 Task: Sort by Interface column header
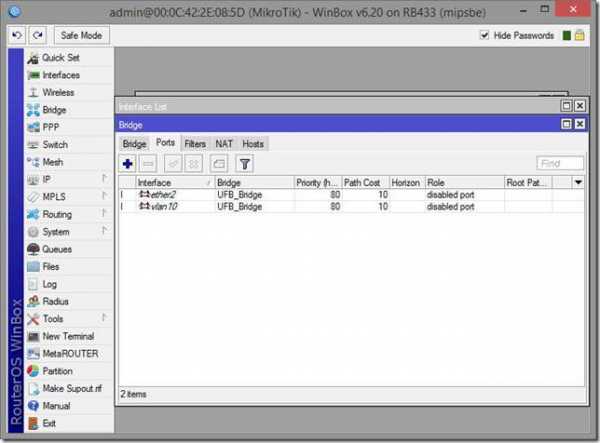coord(175,183)
